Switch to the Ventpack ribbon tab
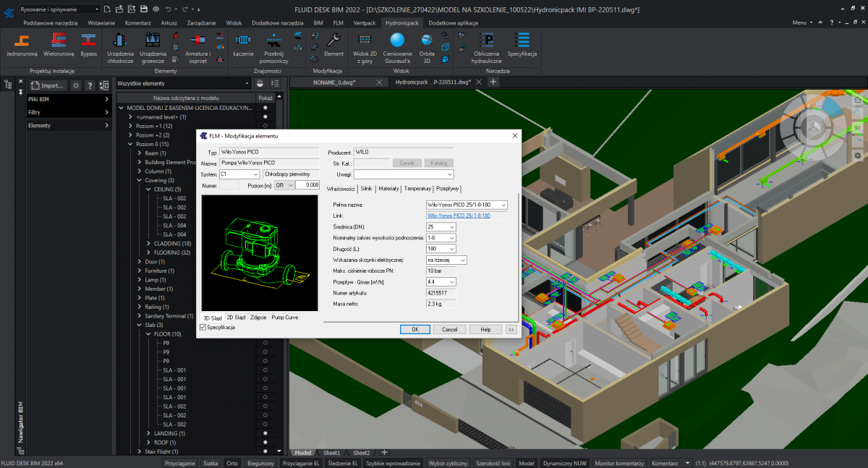 (x=365, y=23)
